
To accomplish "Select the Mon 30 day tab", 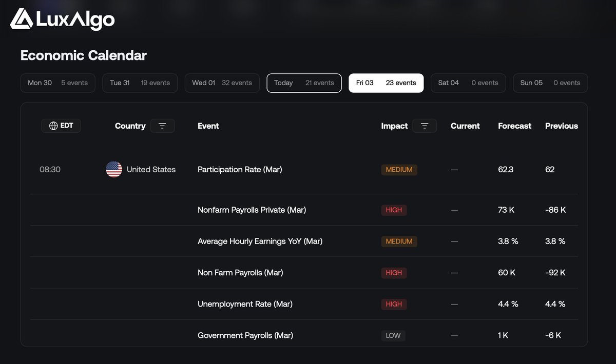I will coord(57,83).
